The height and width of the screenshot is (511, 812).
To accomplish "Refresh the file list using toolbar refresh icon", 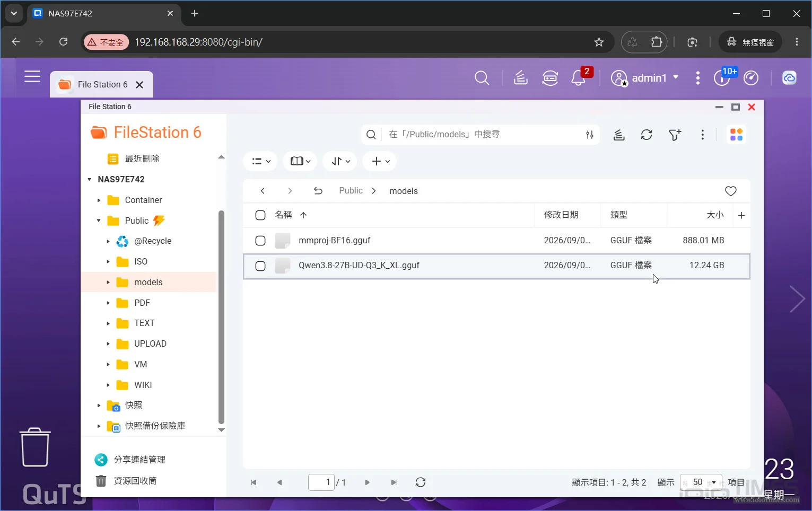I will pyautogui.click(x=647, y=135).
